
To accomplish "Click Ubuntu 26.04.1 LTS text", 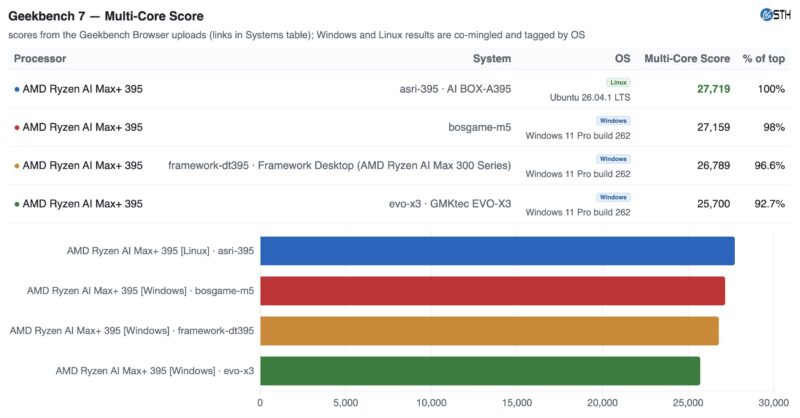I will 590,97.
